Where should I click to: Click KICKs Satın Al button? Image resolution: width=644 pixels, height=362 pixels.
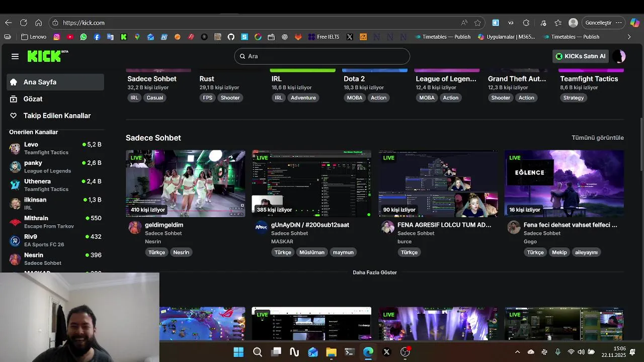coord(581,56)
